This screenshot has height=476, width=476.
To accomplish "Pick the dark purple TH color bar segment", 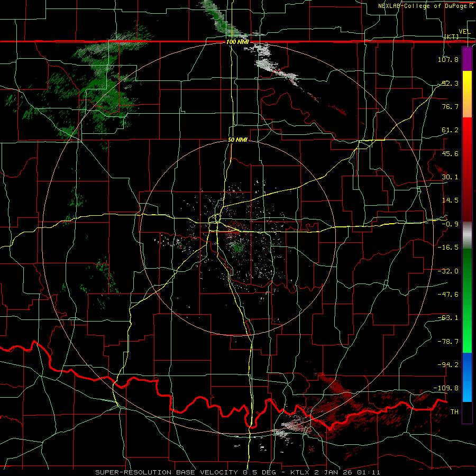I will 467,412.
